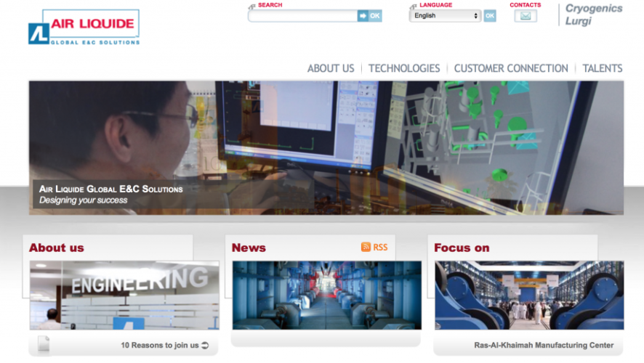Open the ABOUT US menu
The height and width of the screenshot is (363, 644).
click(x=331, y=68)
